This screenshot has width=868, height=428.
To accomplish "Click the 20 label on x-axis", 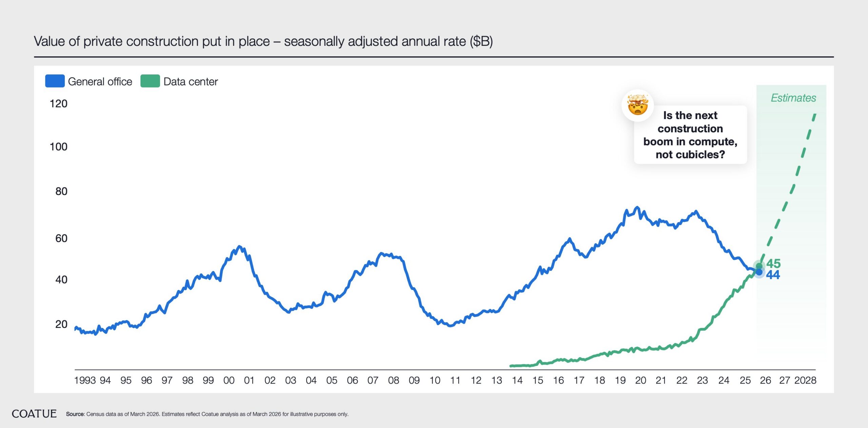I will 640,381.
